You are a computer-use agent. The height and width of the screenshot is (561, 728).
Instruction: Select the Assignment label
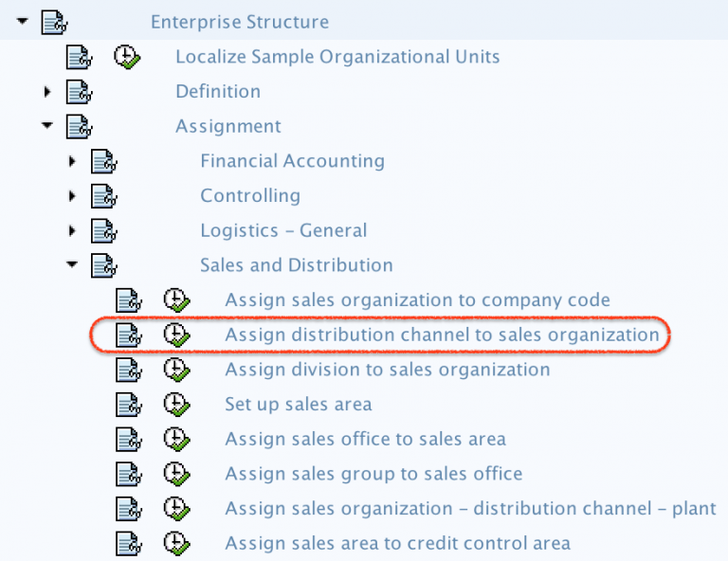tap(227, 126)
